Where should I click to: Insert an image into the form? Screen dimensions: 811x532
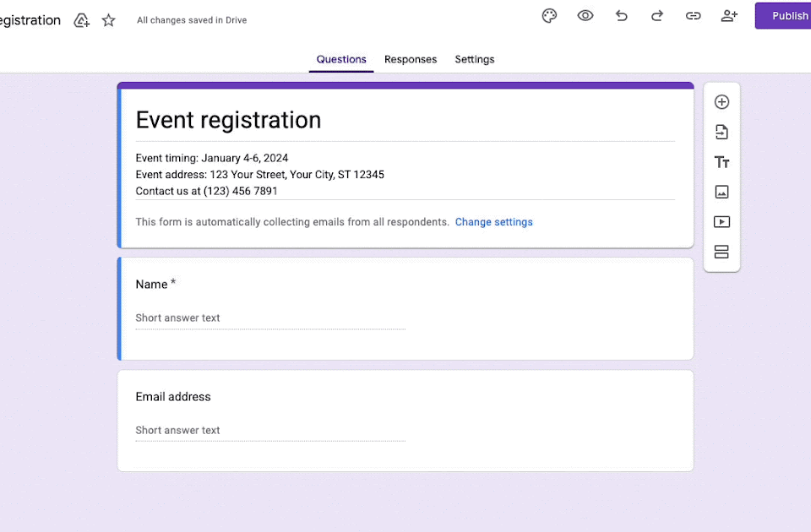click(x=721, y=192)
